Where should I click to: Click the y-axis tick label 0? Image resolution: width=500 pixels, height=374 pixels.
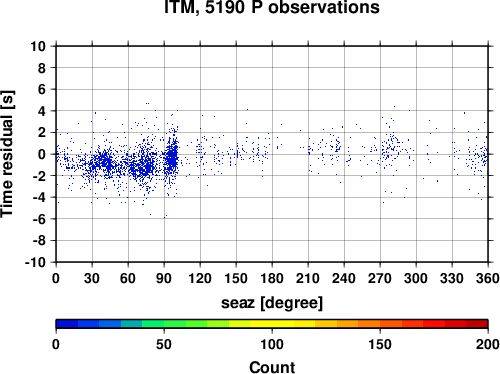pyautogui.click(x=42, y=154)
